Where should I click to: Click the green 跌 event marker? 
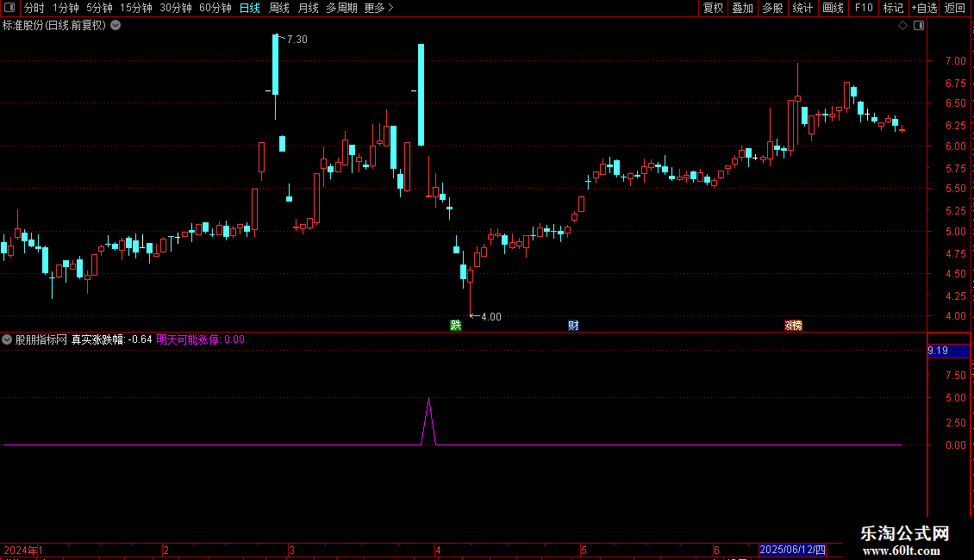point(455,326)
